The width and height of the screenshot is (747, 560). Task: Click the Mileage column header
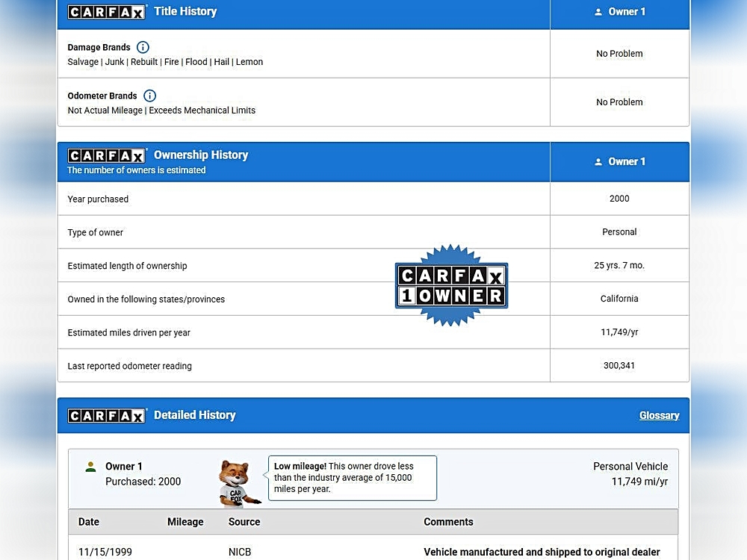point(185,522)
